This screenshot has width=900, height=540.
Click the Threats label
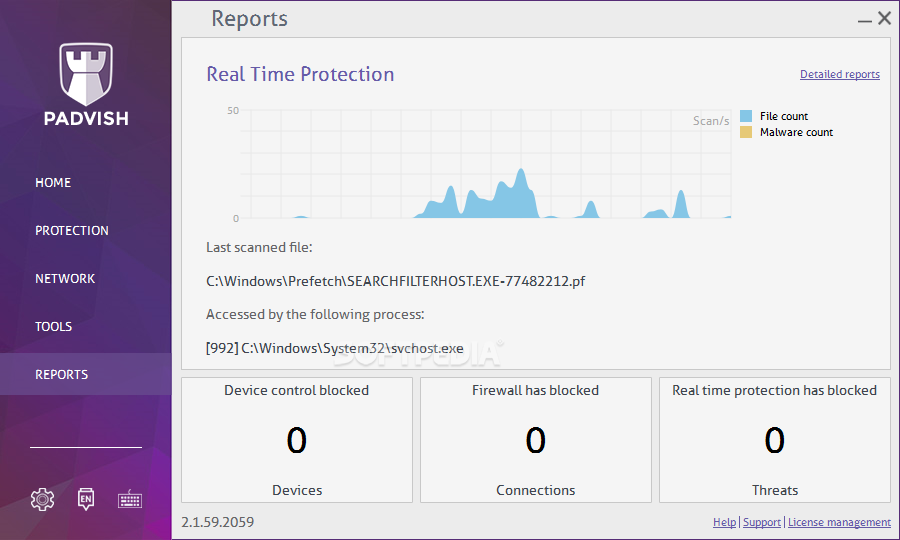coord(775,490)
